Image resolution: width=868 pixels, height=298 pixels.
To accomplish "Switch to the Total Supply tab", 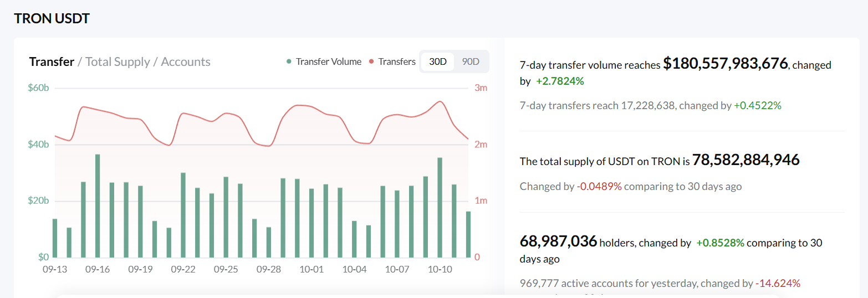I will pyautogui.click(x=118, y=61).
